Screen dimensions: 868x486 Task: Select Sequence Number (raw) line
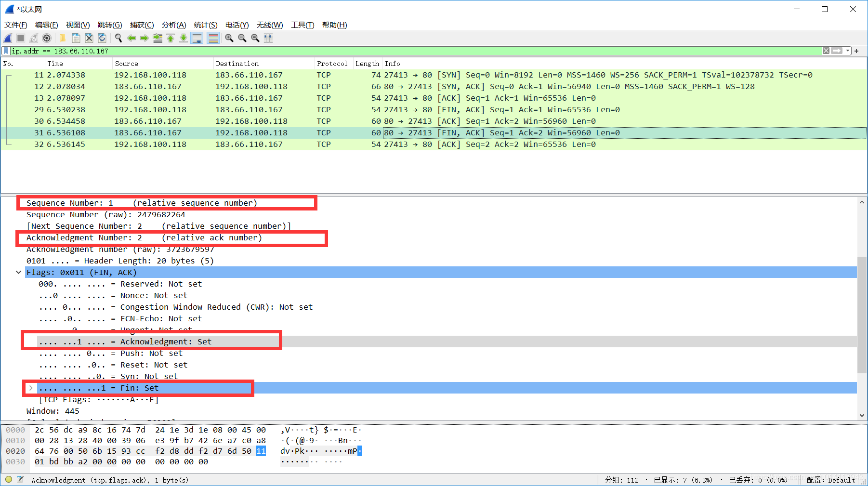105,215
